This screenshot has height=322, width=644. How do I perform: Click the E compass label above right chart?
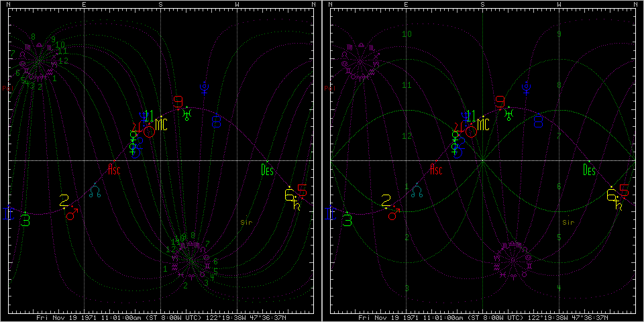click(x=407, y=4)
